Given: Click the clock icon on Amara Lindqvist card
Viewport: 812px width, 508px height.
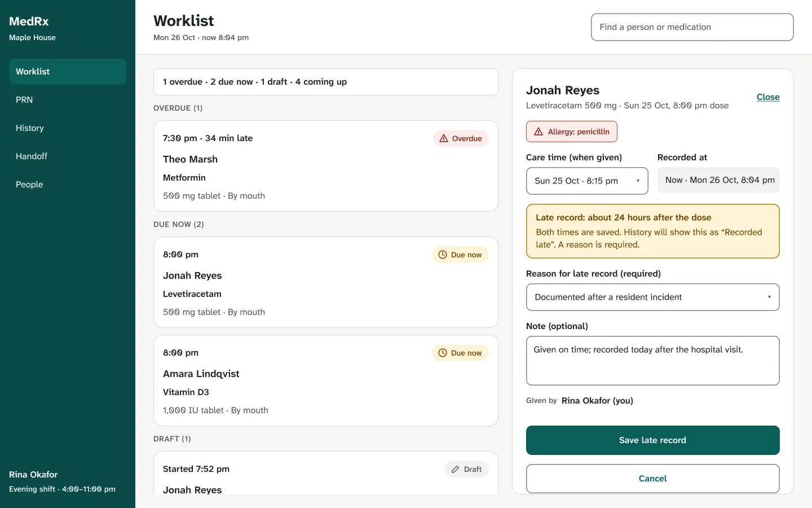Looking at the screenshot, I should [443, 353].
